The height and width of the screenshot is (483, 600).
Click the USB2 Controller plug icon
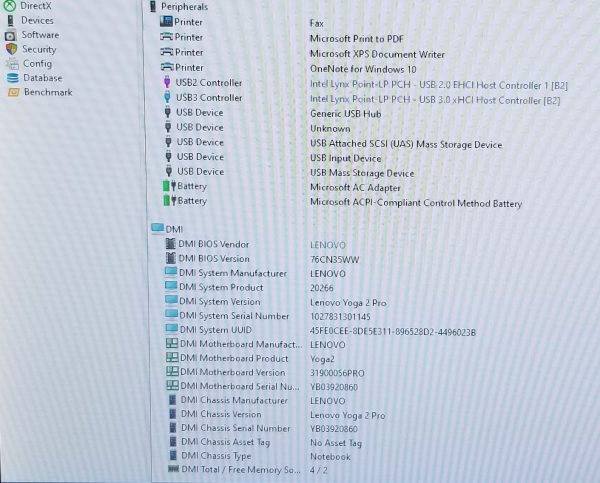pos(166,83)
